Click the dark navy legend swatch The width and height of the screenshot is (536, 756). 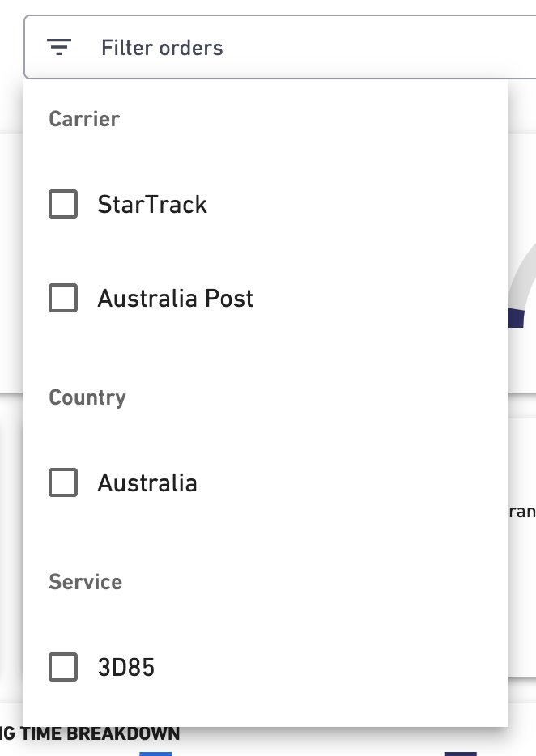(x=460, y=754)
